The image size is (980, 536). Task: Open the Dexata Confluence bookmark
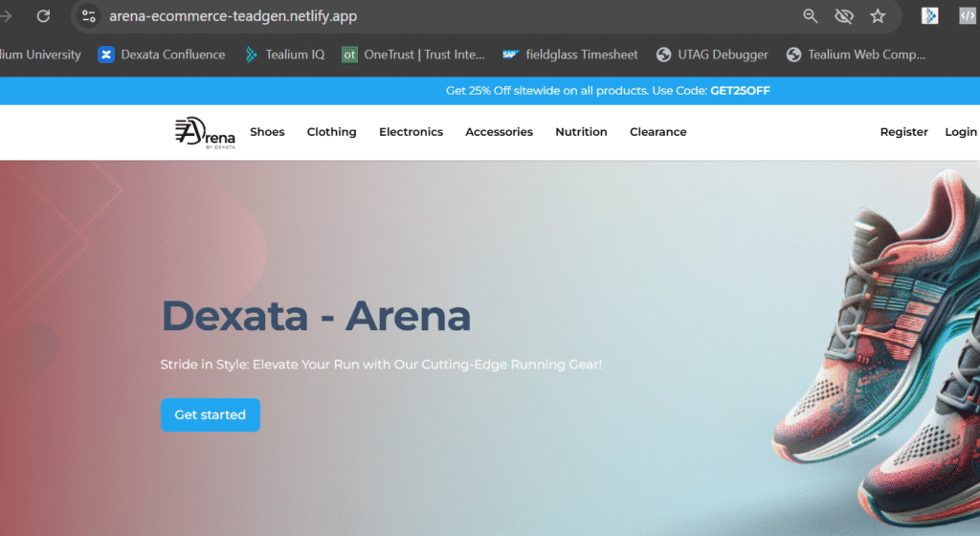(162, 55)
